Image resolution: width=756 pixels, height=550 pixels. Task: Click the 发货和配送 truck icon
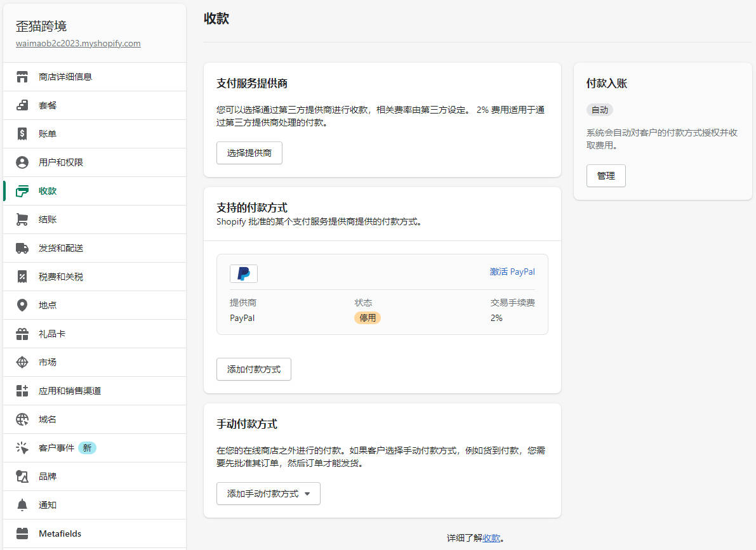tap(23, 248)
